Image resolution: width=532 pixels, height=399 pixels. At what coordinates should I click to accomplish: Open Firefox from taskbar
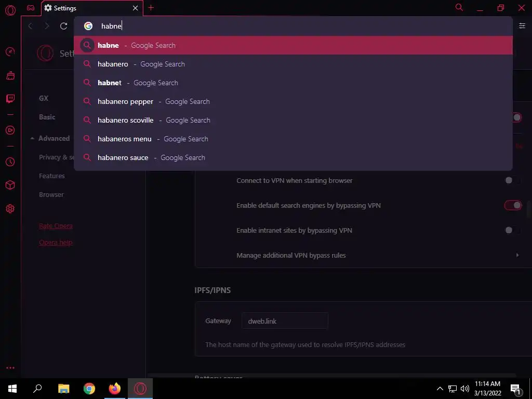click(115, 389)
